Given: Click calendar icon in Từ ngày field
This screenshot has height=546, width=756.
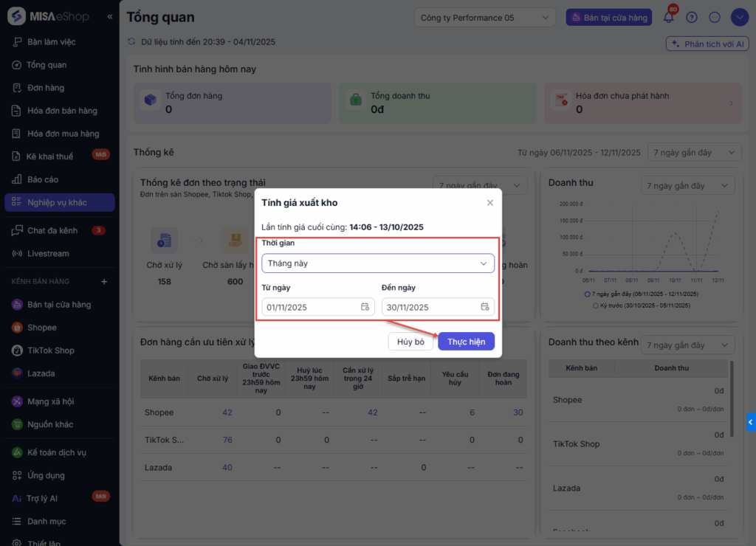Looking at the screenshot, I should point(365,307).
